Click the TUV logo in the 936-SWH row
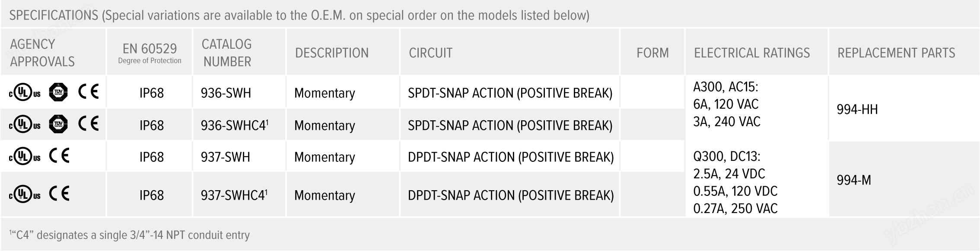The image size is (980, 251). point(58,92)
